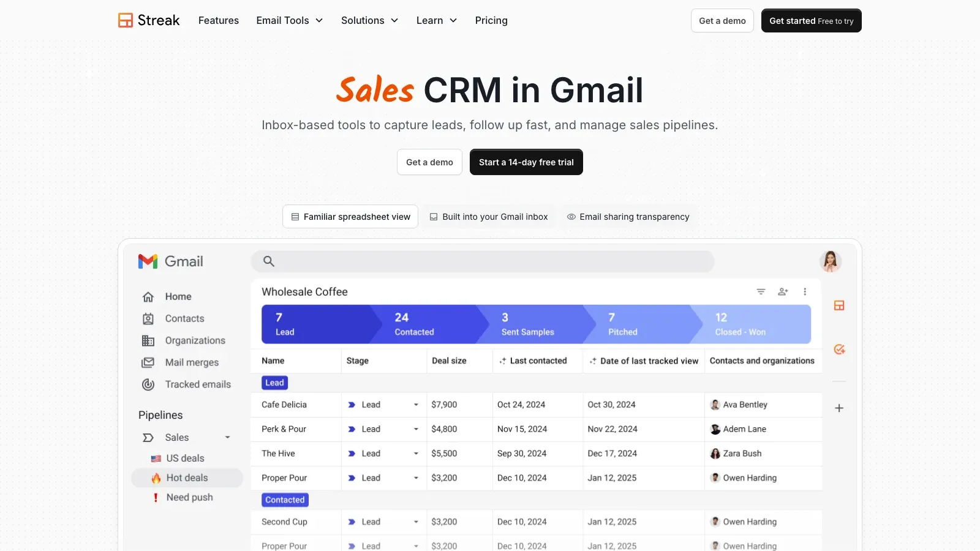
Task: Open stage dropdown for The Hive
Action: click(416, 454)
